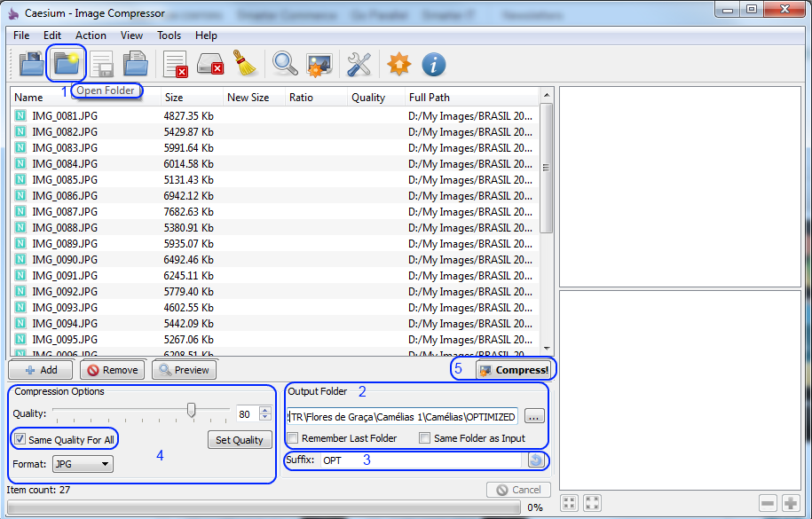
Task: Click the Preview button below the list
Action: tap(184, 370)
